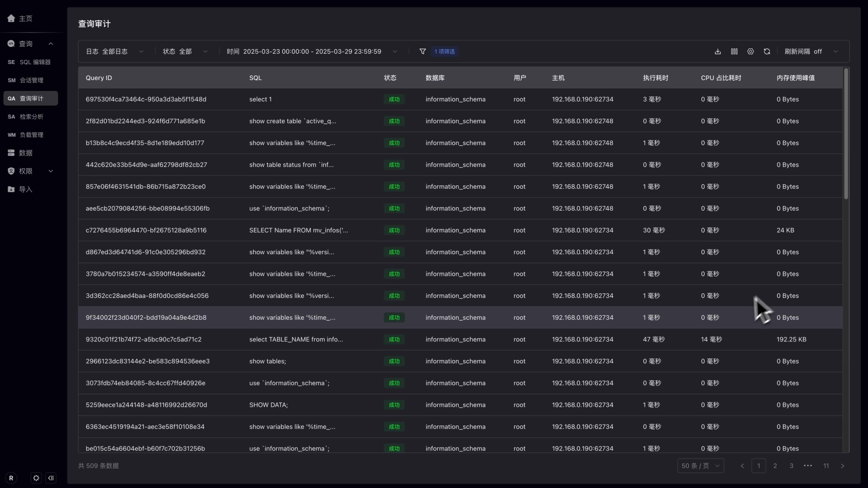868x488 pixels.
Task: Open the 数据 icon in sidebar
Action: click(11, 153)
